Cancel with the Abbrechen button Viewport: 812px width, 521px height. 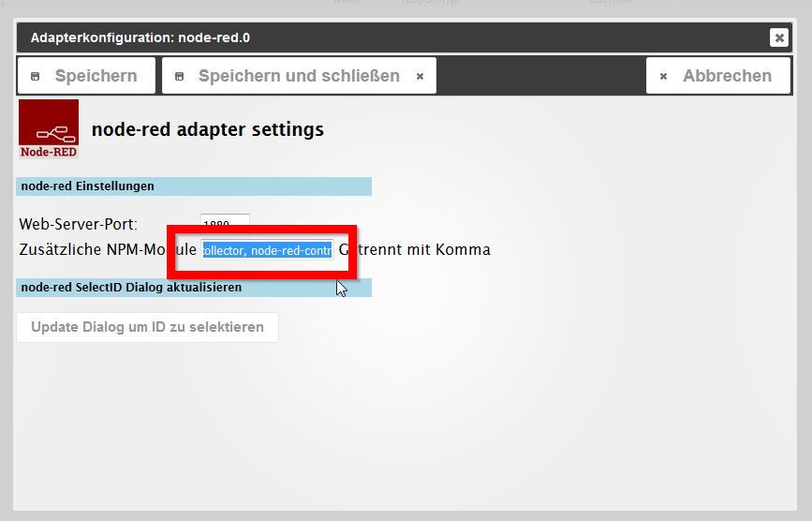tap(717, 76)
